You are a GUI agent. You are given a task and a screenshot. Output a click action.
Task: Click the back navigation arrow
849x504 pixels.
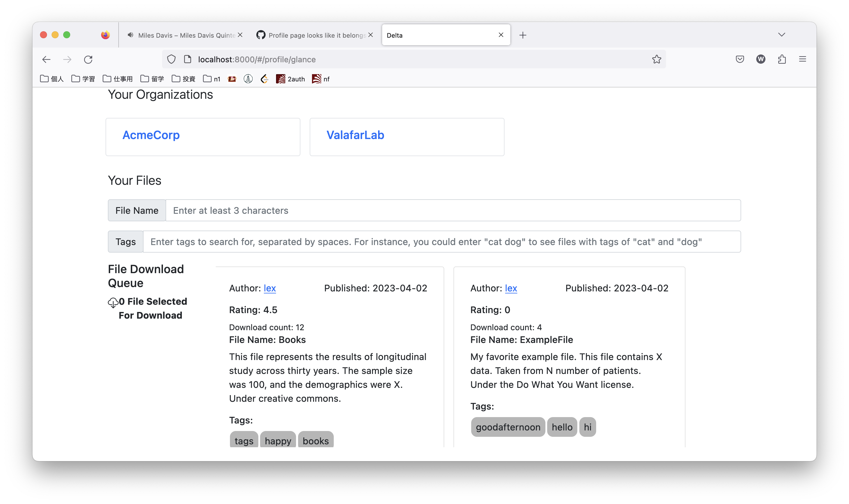coord(46,59)
